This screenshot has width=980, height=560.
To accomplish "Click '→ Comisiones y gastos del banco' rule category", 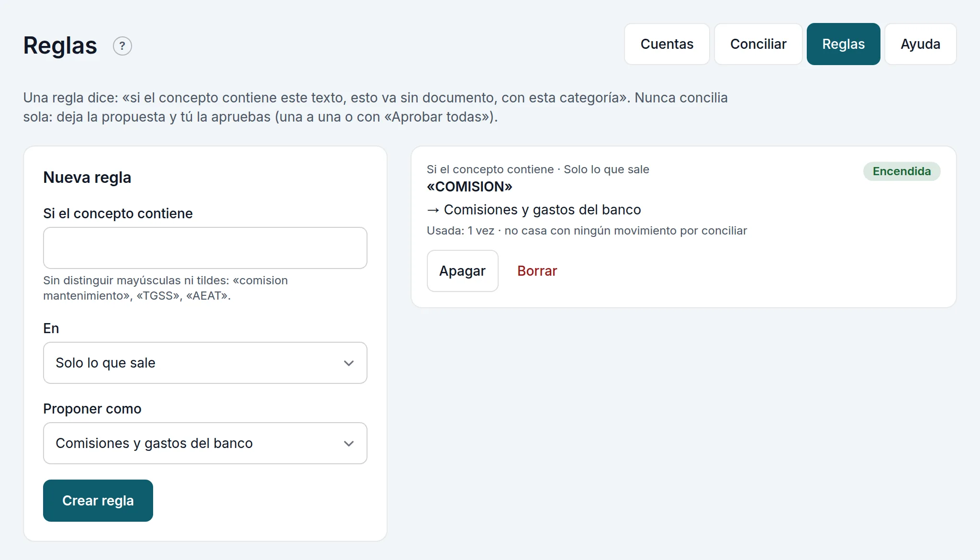I will coord(534,210).
